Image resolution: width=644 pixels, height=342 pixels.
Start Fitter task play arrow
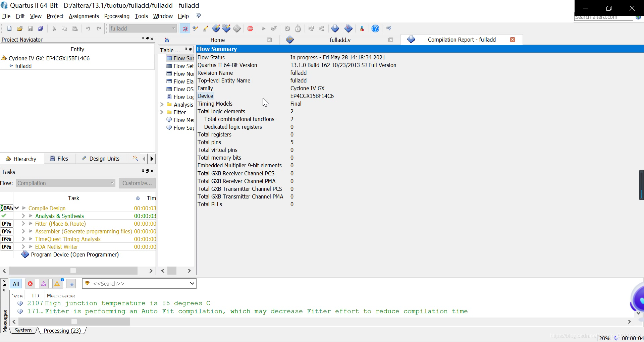pos(31,224)
